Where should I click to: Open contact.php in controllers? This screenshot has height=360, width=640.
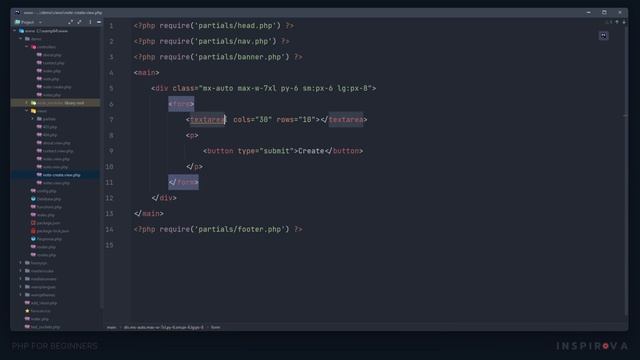53,63
